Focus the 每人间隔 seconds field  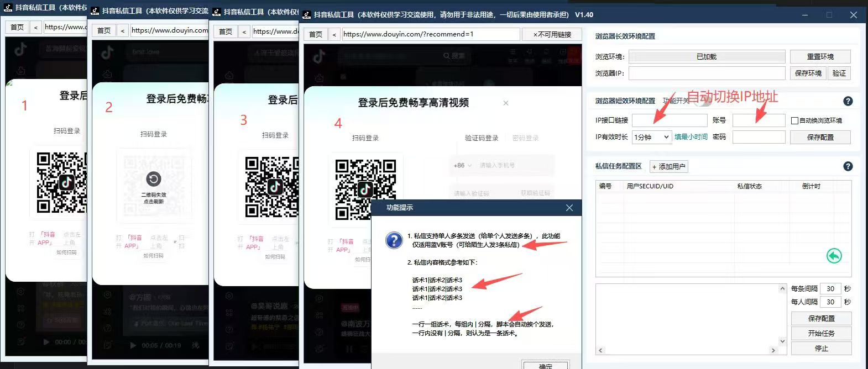830,302
